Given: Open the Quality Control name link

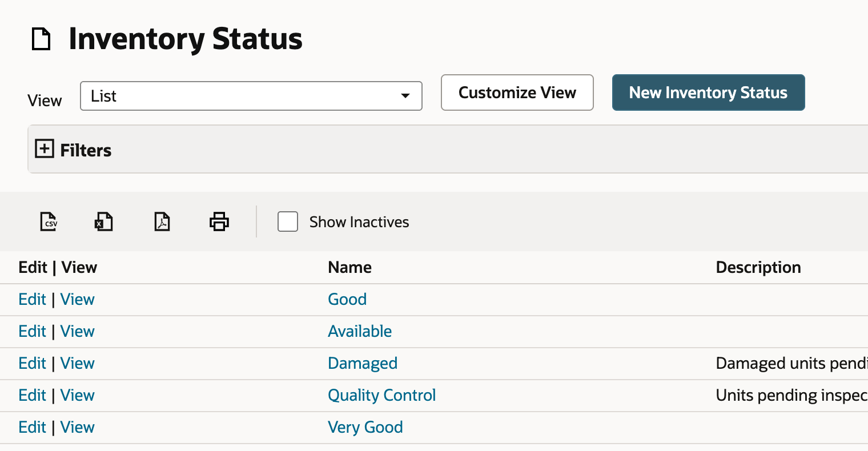Looking at the screenshot, I should click(x=382, y=395).
